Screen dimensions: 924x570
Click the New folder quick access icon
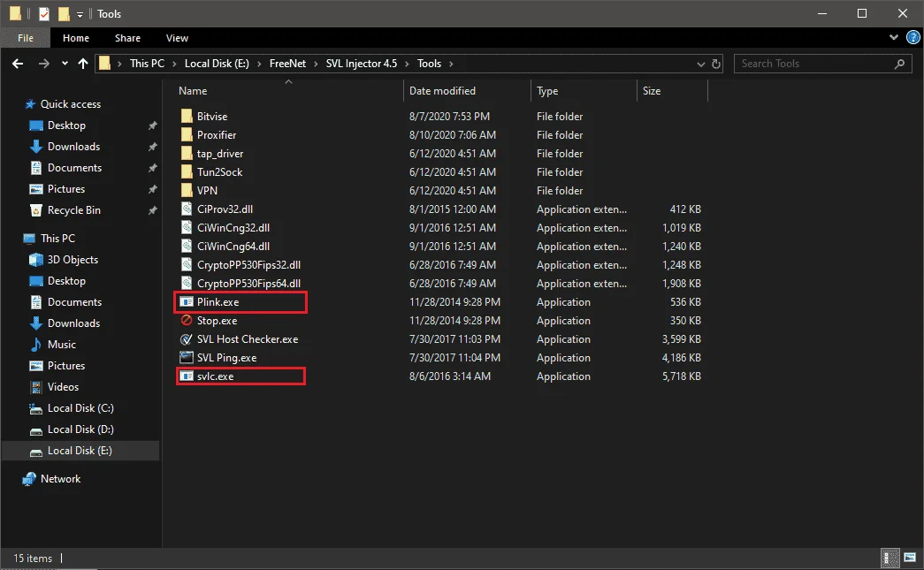pos(64,13)
